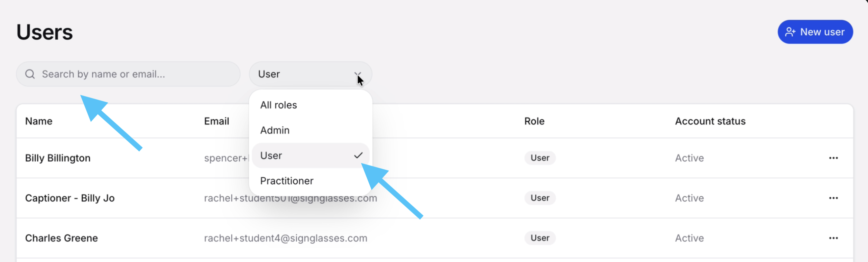The image size is (868, 262).
Task: Click Billy Billington's User role badge
Action: click(x=540, y=158)
